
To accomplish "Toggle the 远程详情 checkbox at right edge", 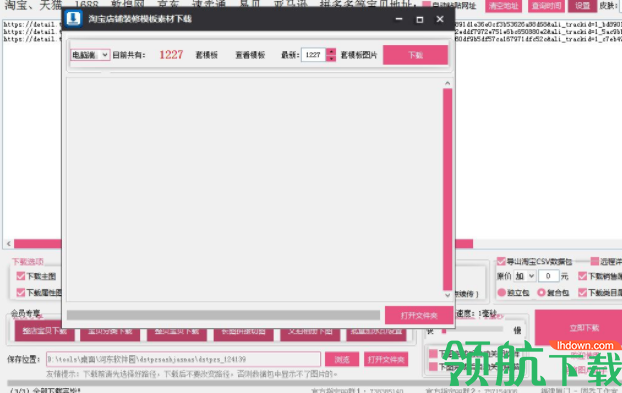I will point(595,261).
